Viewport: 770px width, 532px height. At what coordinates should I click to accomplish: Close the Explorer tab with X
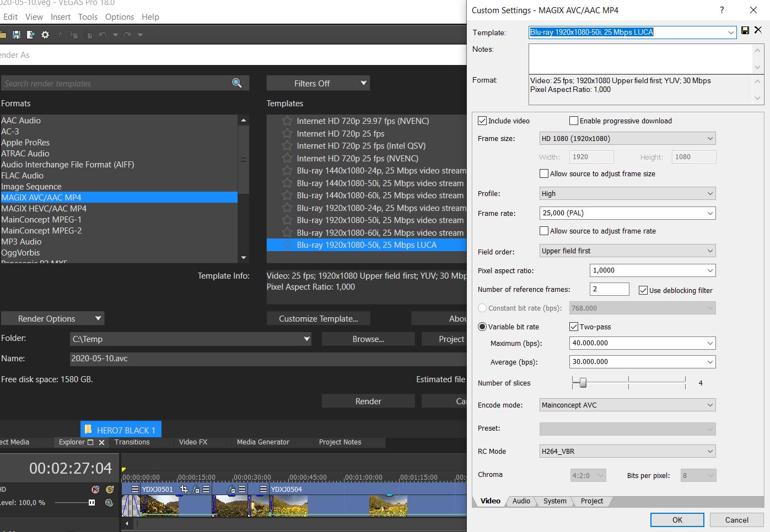click(x=101, y=442)
